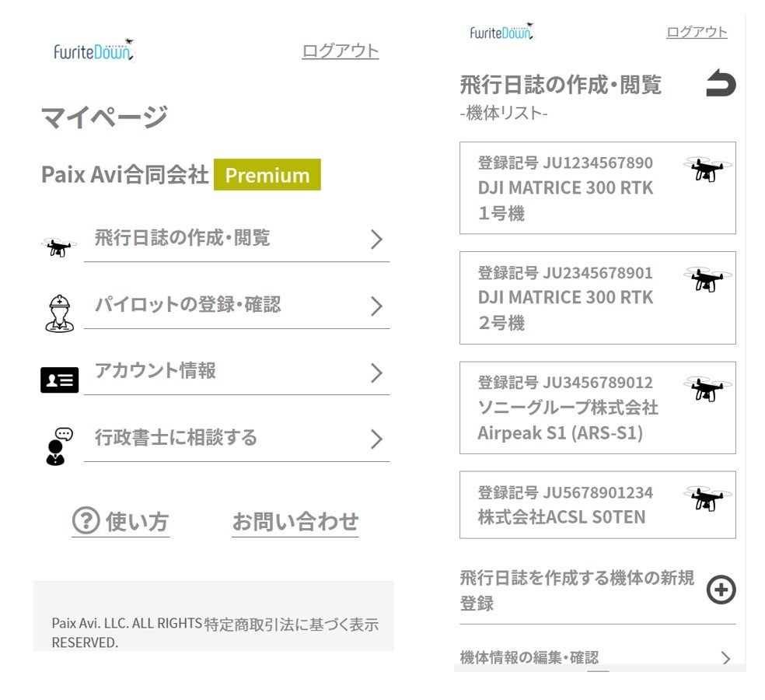Click drone icon on JU5678901234 card
This screenshot has height=700, width=765.
pos(707,499)
